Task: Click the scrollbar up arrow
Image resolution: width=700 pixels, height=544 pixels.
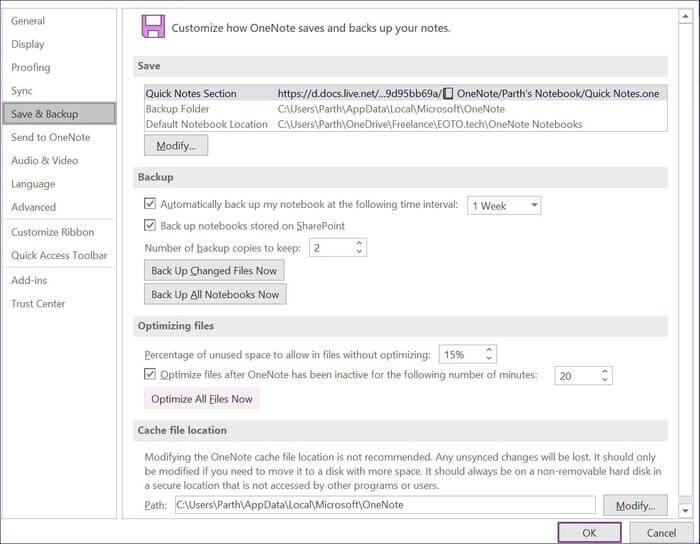Action: click(x=685, y=17)
